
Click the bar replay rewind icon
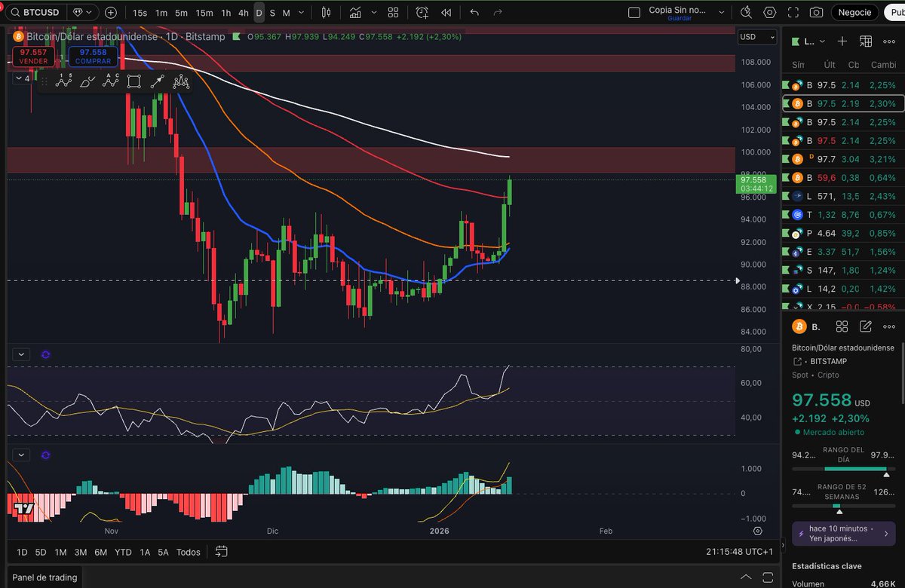446,12
